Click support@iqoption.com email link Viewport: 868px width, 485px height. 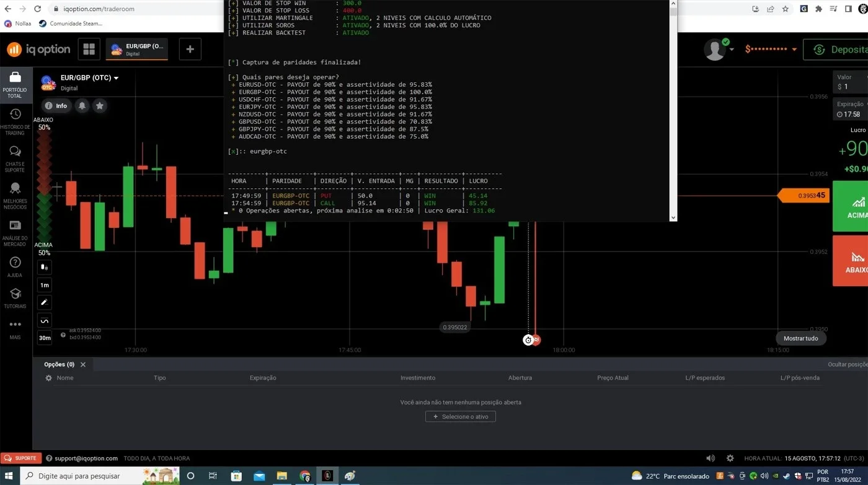(x=86, y=458)
